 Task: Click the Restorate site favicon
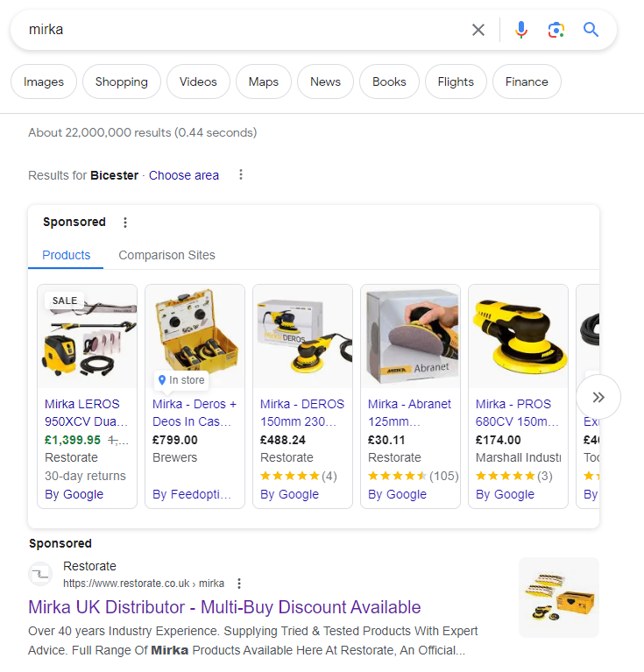click(41, 574)
